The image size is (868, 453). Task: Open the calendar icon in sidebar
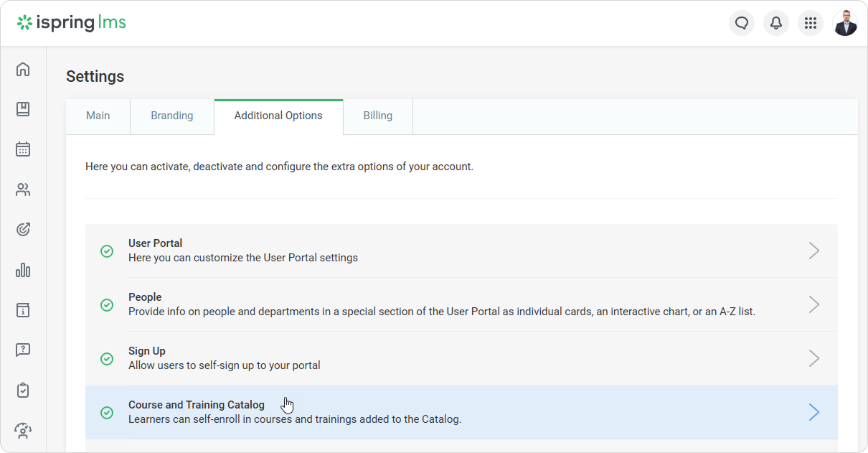click(23, 149)
